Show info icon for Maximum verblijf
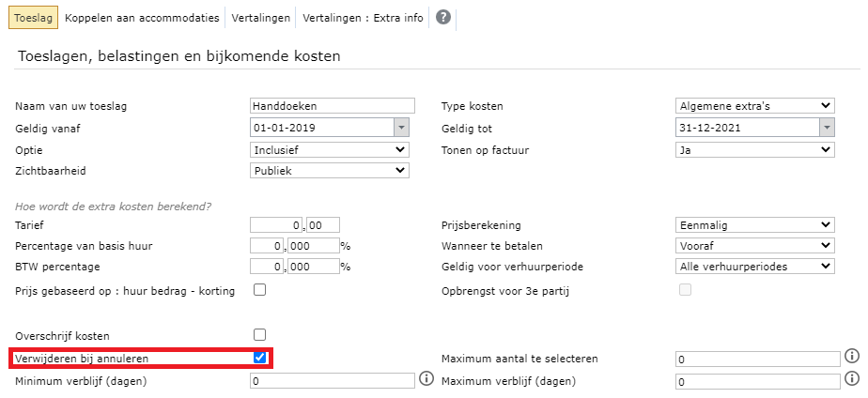The image size is (868, 398). pos(852,378)
